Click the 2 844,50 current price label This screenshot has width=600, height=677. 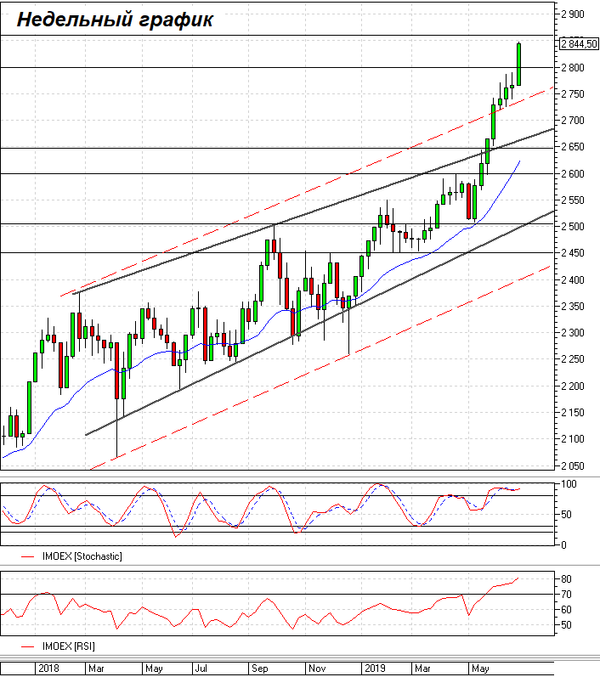click(x=579, y=44)
